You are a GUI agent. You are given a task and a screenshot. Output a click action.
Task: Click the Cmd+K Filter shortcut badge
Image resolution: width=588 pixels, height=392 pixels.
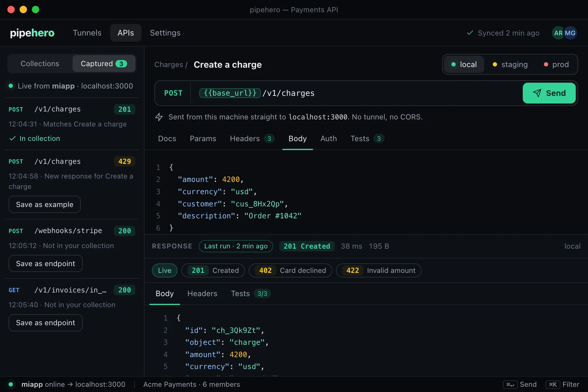(x=553, y=384)
